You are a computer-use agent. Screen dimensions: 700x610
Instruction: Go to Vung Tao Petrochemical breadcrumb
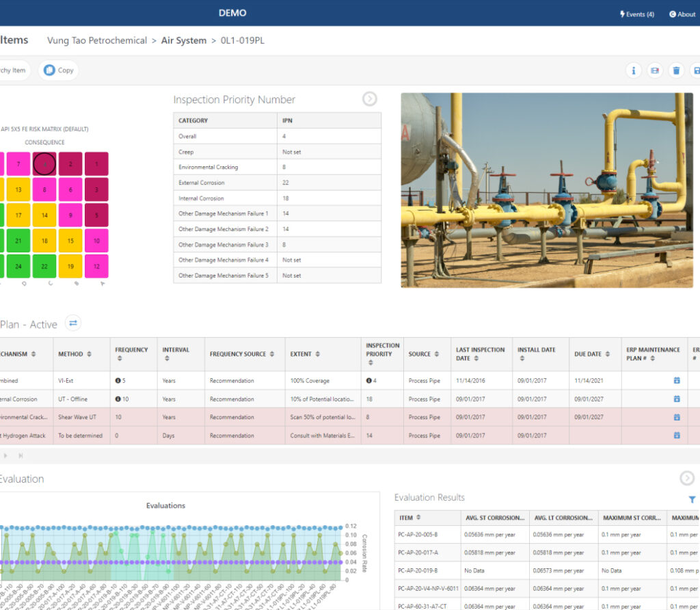tap(97, 40)
